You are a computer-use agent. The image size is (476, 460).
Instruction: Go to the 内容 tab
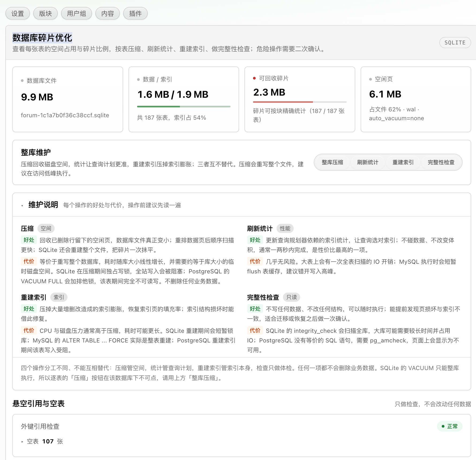(108, 14)
